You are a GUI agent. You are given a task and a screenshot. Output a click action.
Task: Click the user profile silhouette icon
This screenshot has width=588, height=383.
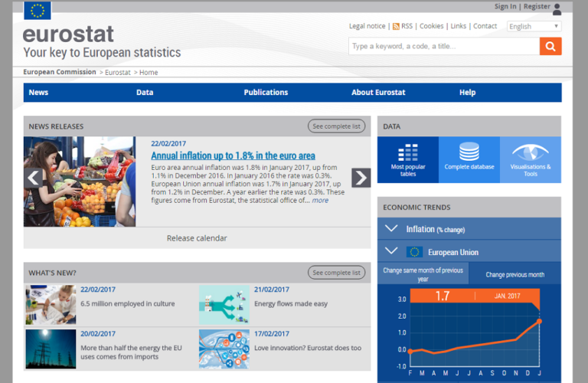pos(557,9)
